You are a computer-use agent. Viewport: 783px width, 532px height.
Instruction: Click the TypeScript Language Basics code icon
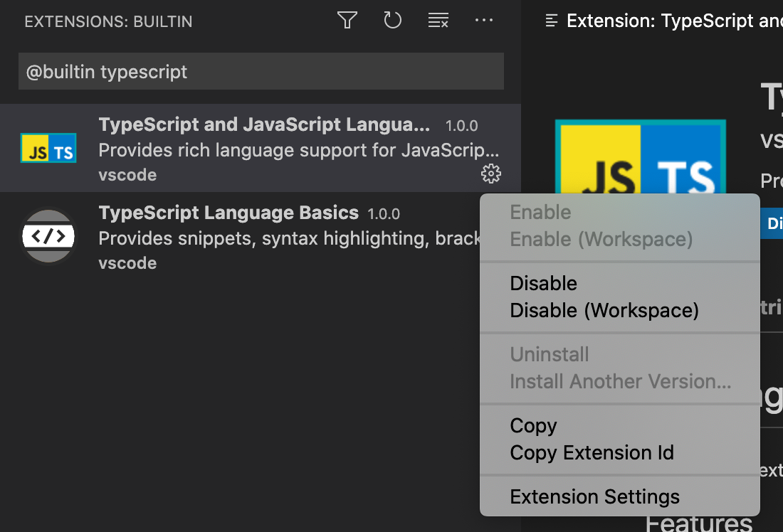coord(48,236)
